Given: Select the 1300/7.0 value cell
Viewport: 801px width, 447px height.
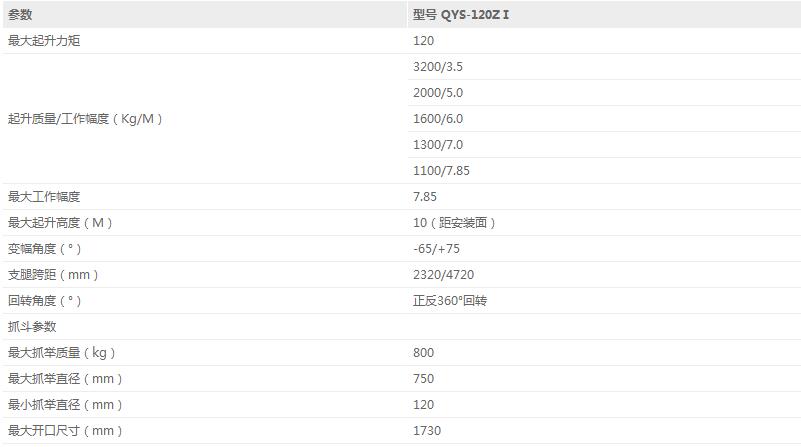Looking at the screenshot, I should pyautogui.click(x=438, y=145).
